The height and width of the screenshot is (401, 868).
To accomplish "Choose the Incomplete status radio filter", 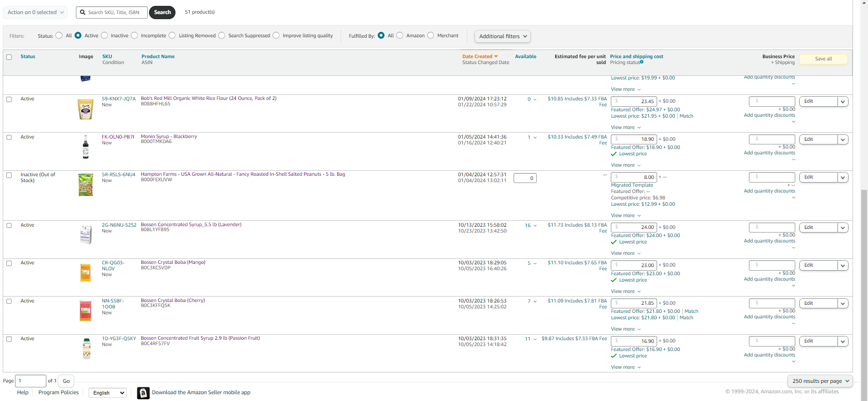I will click(x=135, y=35).
